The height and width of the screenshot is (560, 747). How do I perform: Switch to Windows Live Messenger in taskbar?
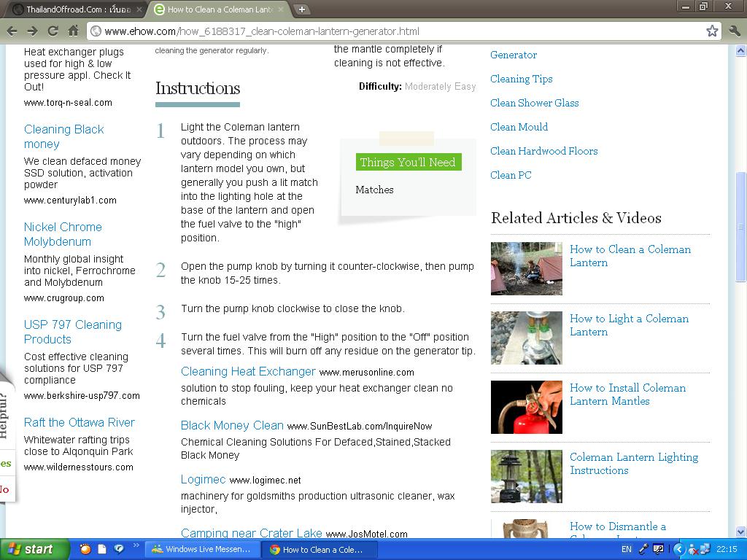204,549
